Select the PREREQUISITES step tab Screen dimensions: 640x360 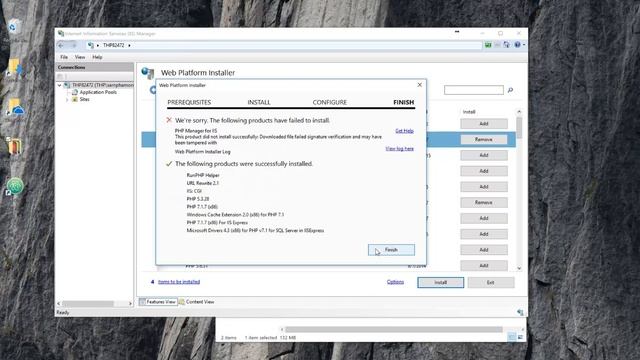pyautogui.click(x=189, y=102)
